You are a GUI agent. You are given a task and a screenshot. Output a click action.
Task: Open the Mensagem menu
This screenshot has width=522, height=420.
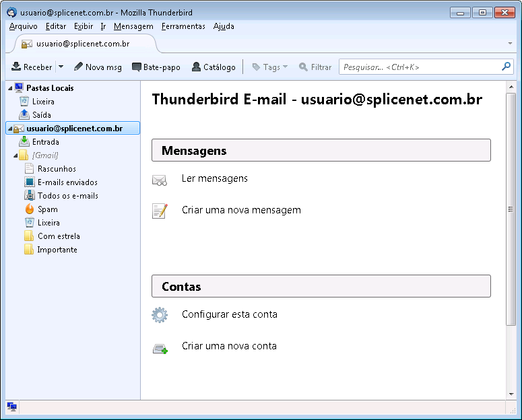(x=133, y=26)
